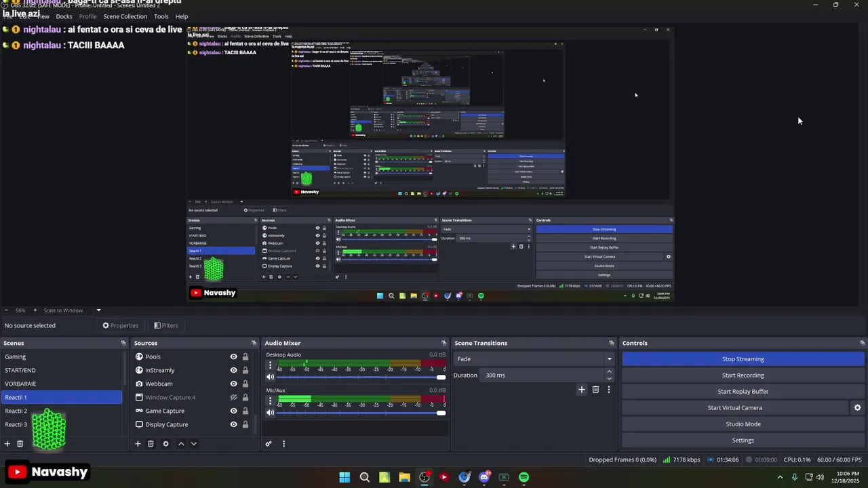Move source up with arrow icon

pos(181,444)
